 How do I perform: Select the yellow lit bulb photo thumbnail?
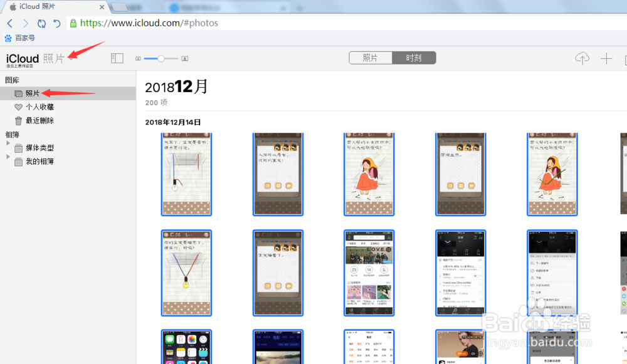[x=186, y=273]
